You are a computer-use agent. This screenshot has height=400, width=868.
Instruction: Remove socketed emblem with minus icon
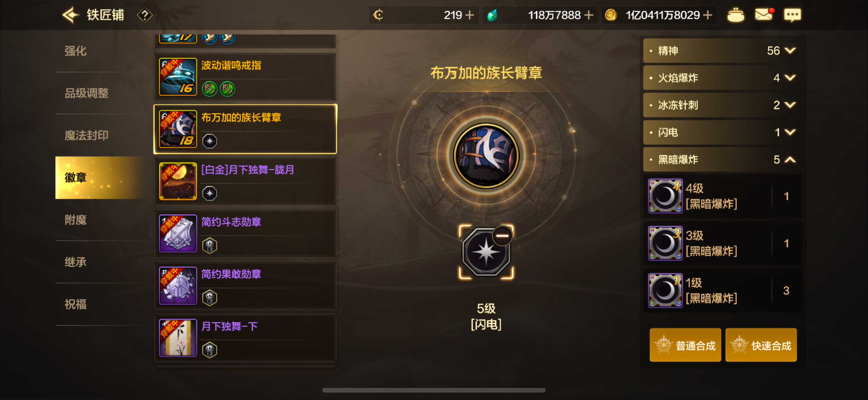point(502,236)
